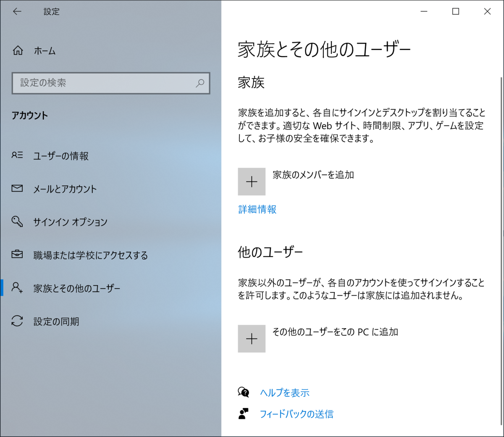Click the plus icon to add family member
This screenshot has width=504, height=437.
click(x=252, y=181)
